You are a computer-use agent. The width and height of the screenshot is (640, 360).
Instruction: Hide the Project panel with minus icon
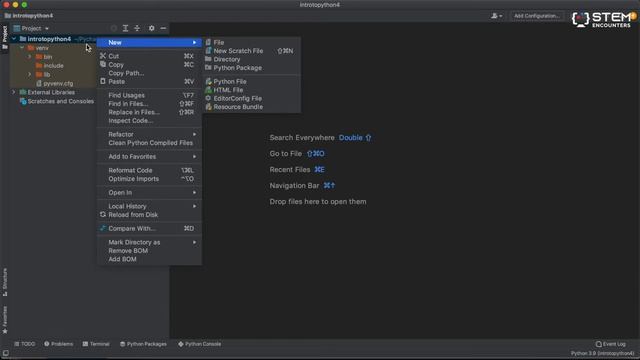pyautogui.click(x=163, y=28)
